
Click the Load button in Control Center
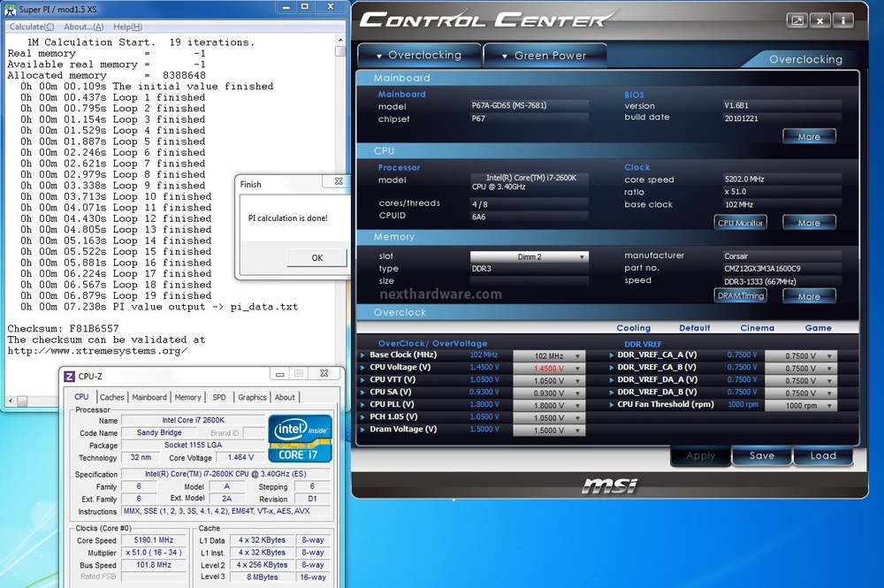tap(823, 455)
